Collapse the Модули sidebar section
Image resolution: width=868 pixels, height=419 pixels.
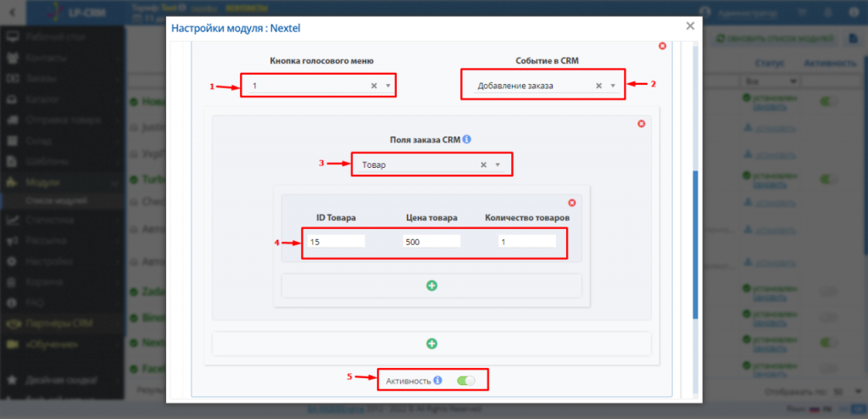tap(62, 182)
